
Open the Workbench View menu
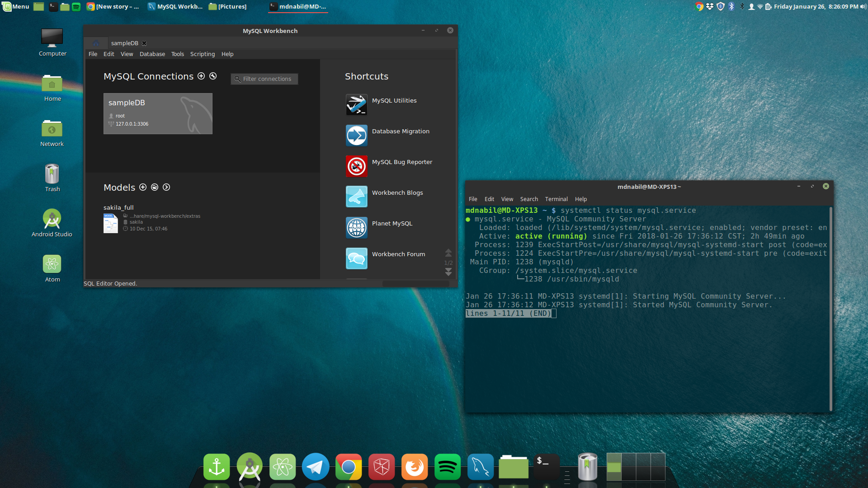coord(127,54)
